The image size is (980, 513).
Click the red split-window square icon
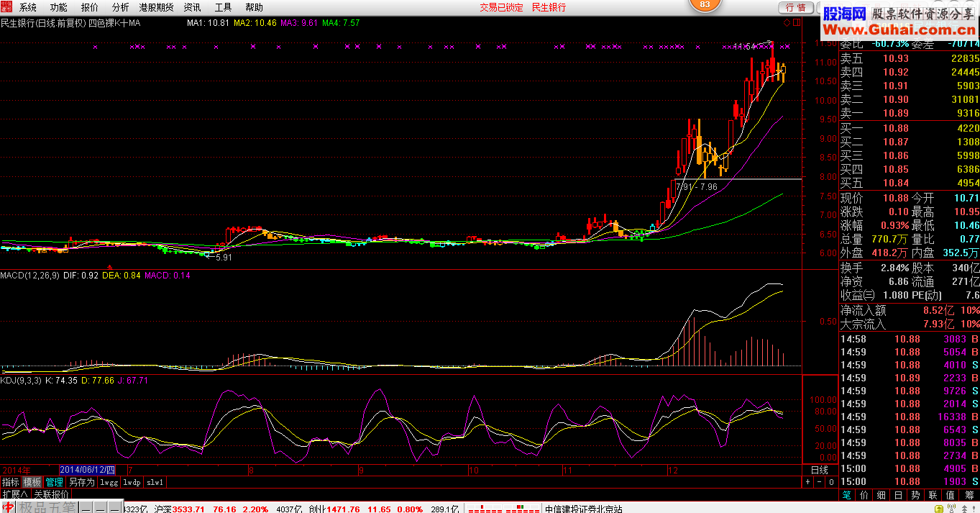797,23
